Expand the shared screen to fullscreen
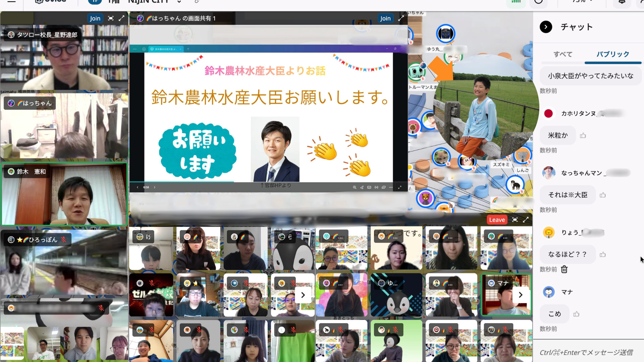Image resolution: width=644 pixels, height=362 pixels. [x=401, y=18]
